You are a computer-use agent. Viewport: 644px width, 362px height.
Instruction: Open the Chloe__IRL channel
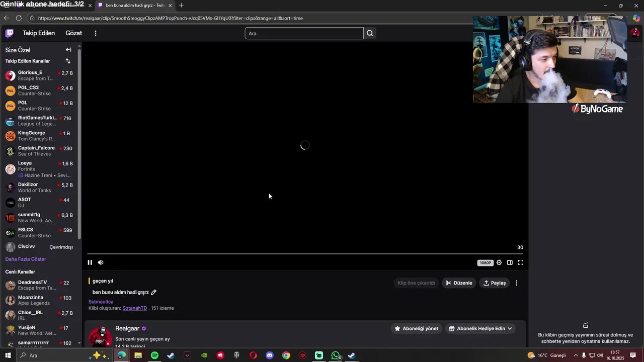(x=39, y=315)
